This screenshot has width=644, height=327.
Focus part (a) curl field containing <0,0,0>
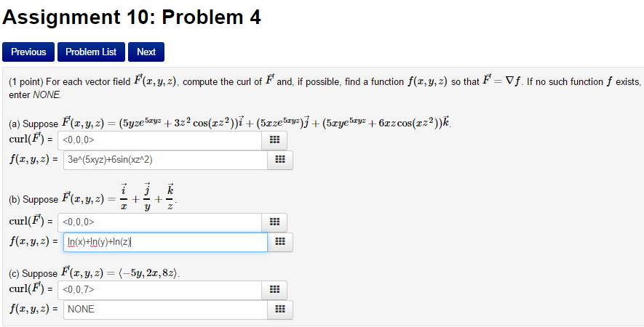(160, 140)
